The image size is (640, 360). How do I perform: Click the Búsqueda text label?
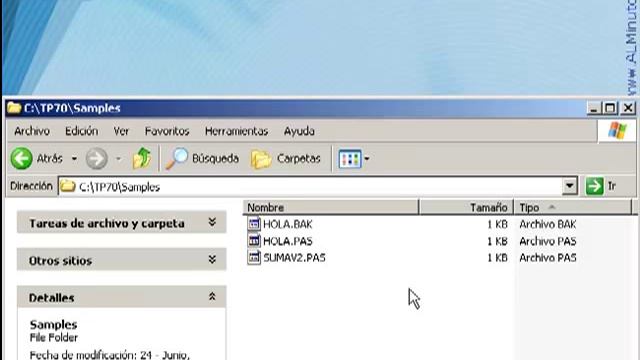216,158
